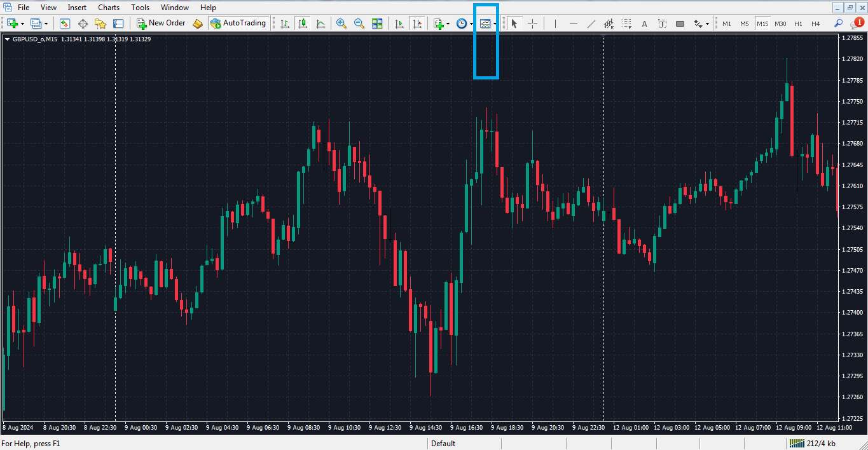
Task: Select the Crosshair tool
Action: 533,24
